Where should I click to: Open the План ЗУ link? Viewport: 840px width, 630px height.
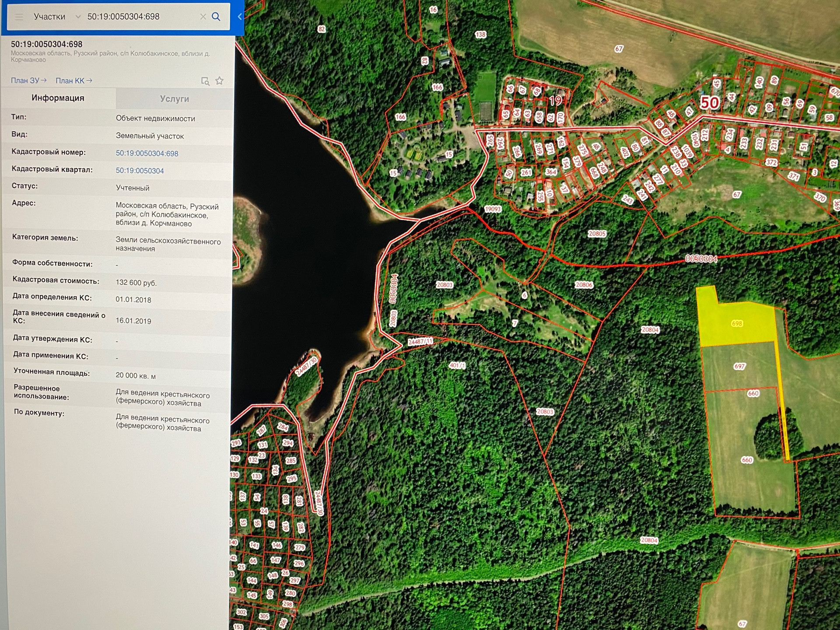pos(28,80)
